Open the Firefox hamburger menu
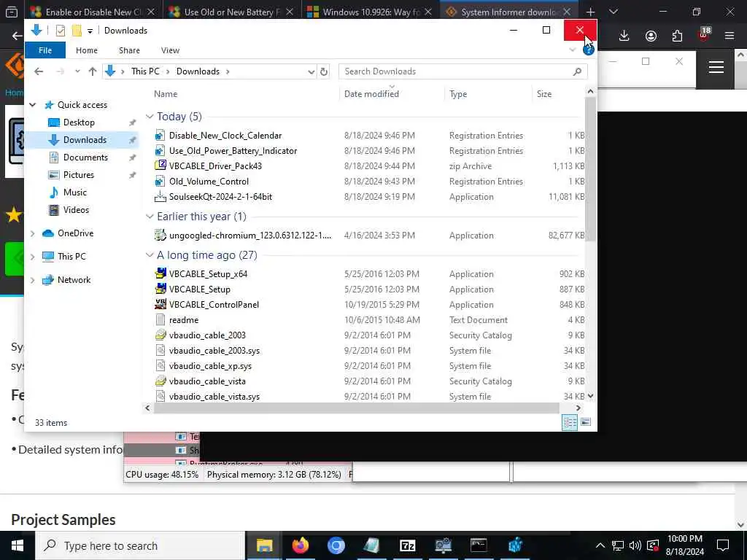The width and height of the screenshot is (747, 560). click(x=729, y=36)
